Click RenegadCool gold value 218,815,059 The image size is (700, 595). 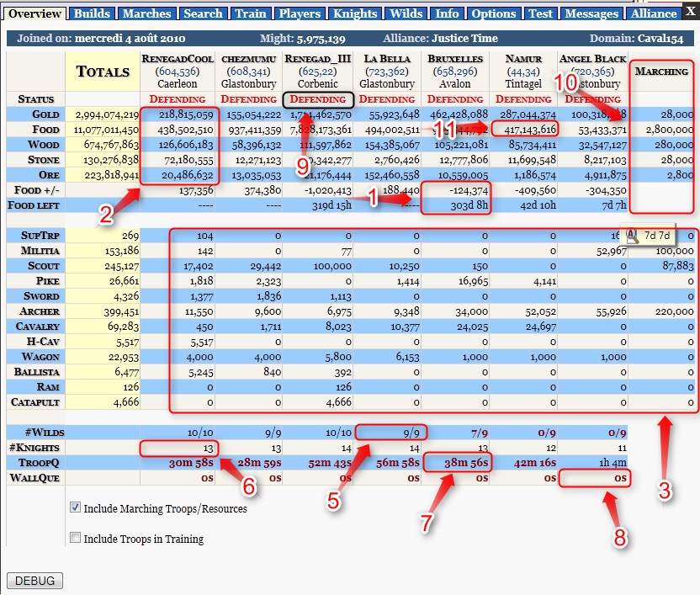186,114
